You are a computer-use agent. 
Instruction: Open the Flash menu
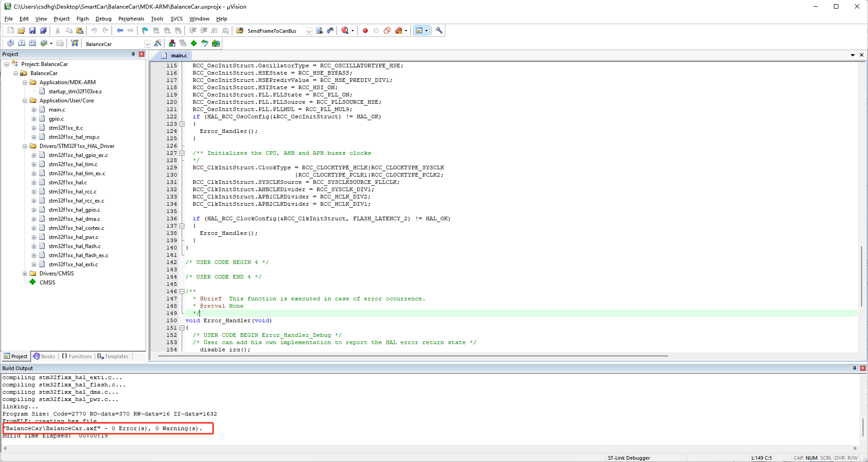pyautogui.click(x=82, y=19)
